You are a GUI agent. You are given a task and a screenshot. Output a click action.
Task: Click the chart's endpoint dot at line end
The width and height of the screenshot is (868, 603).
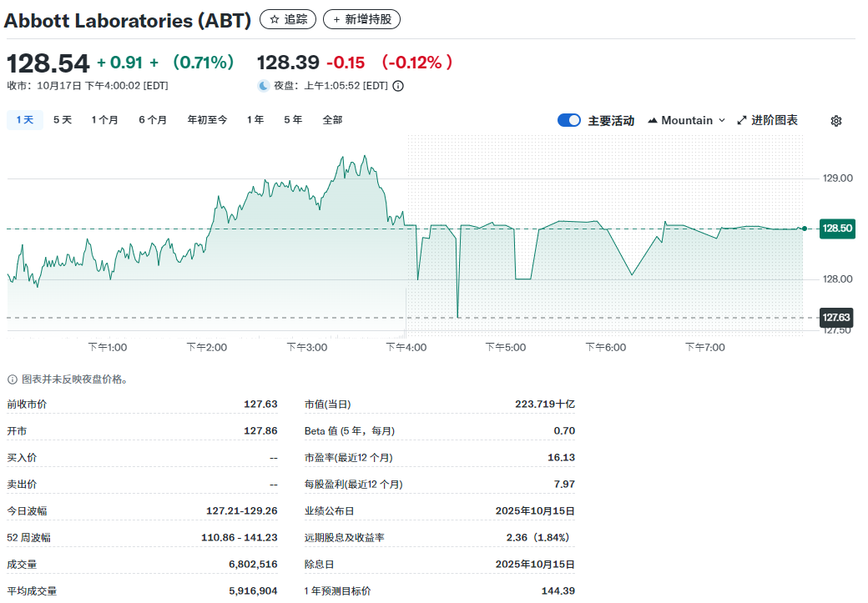(804, 228)
